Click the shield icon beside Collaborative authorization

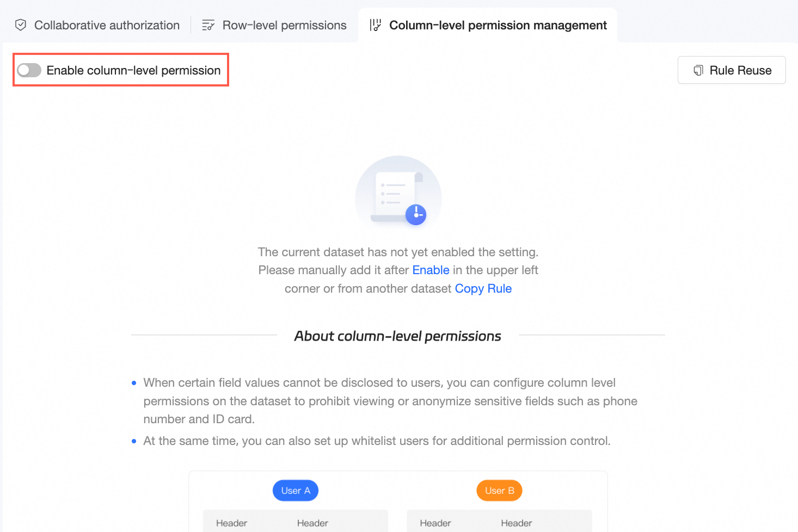(x=21, y=25)
